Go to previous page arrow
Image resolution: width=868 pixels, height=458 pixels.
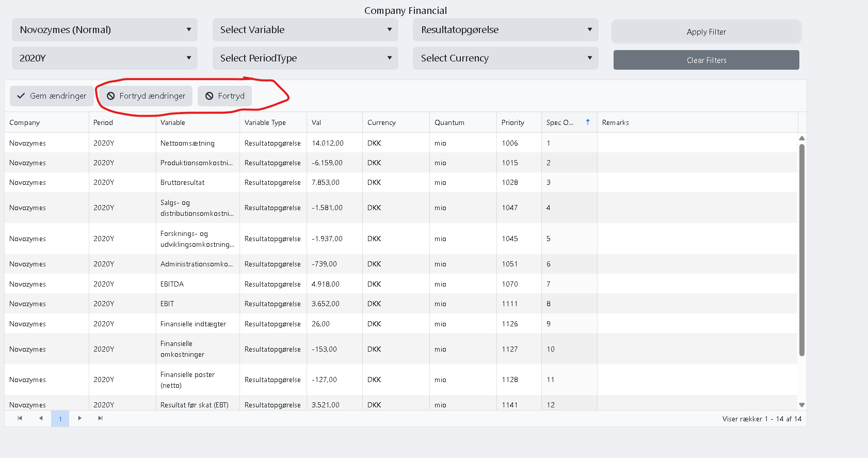(x=41, y=418)
